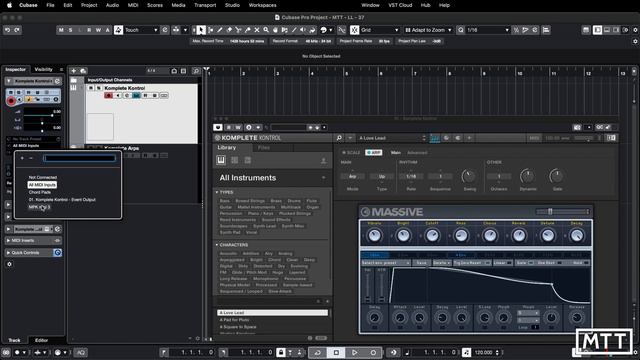Toggle the global Mute M button

61,30
